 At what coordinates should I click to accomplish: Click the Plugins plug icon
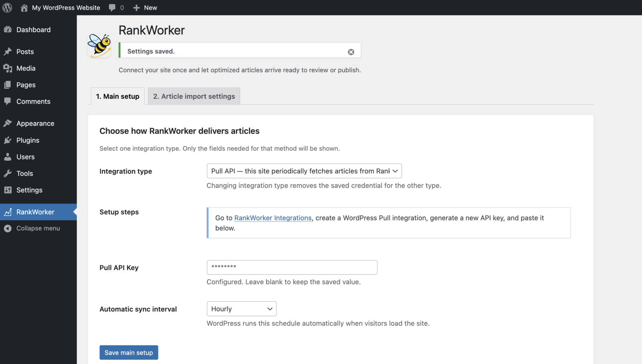click(8, 140)
